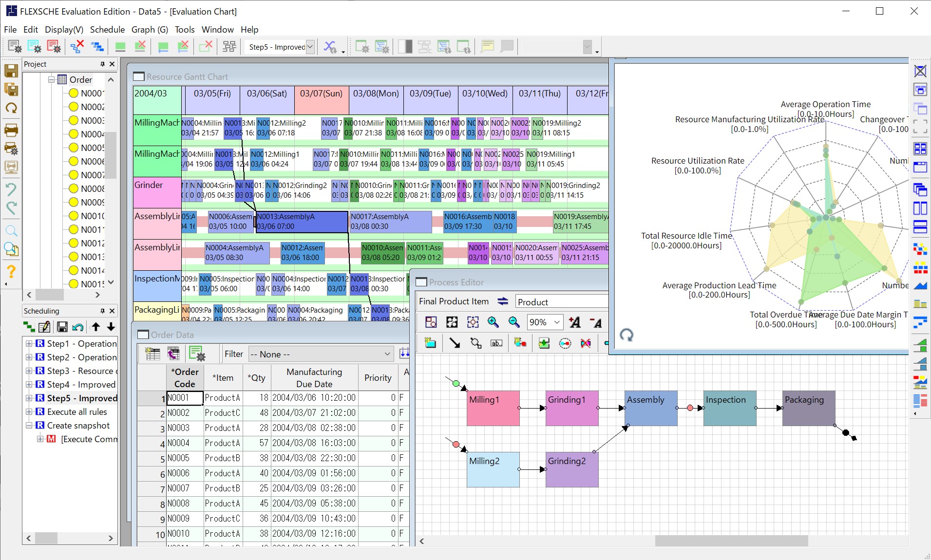The width and height of the screenshot is (931, 560).
Task: Click the save icon in the left sidebar
Action: pos(11,71)
